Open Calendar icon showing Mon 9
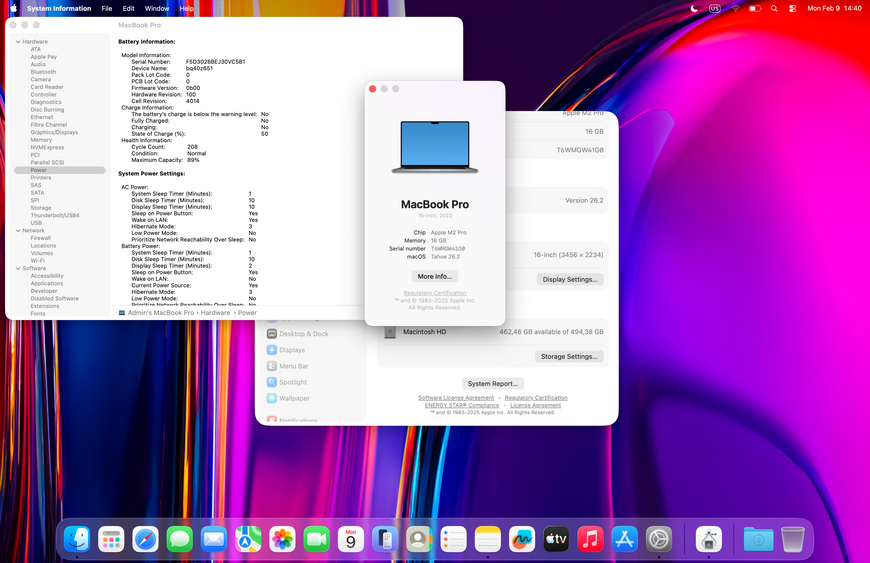The height and width of the screenshot is (563, 870). click(x=351, y=539)
